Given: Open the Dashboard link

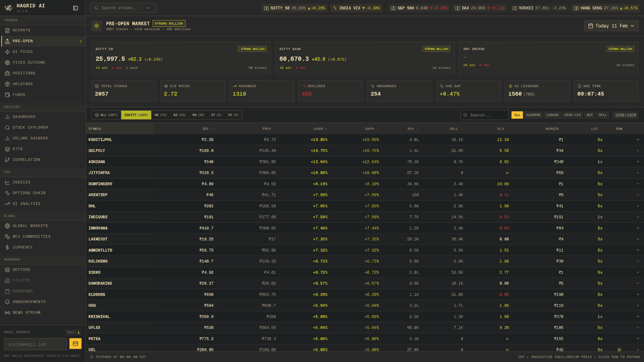Looking at the screenshot, I should click(43, 117).
